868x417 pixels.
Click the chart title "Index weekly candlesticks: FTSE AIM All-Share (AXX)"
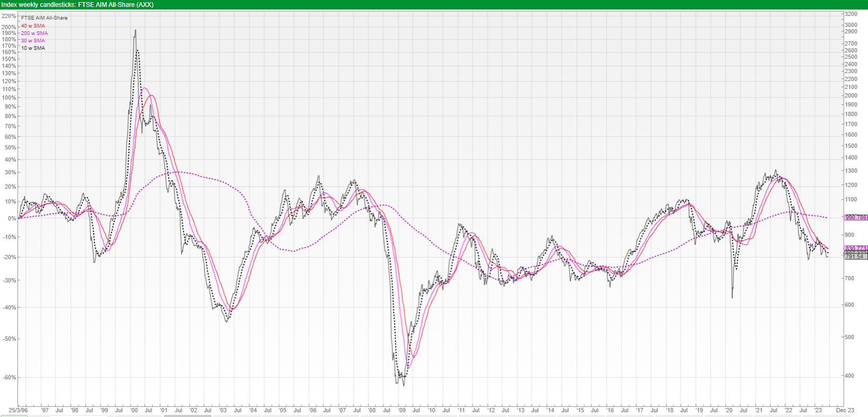[78, 5]
